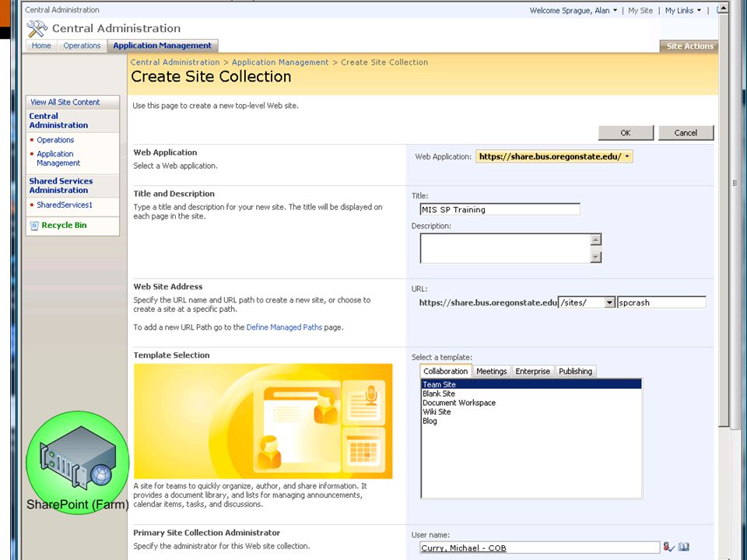Select the Blank Site template
Viewport: 747px width, 560px height.
click(531, 394)
